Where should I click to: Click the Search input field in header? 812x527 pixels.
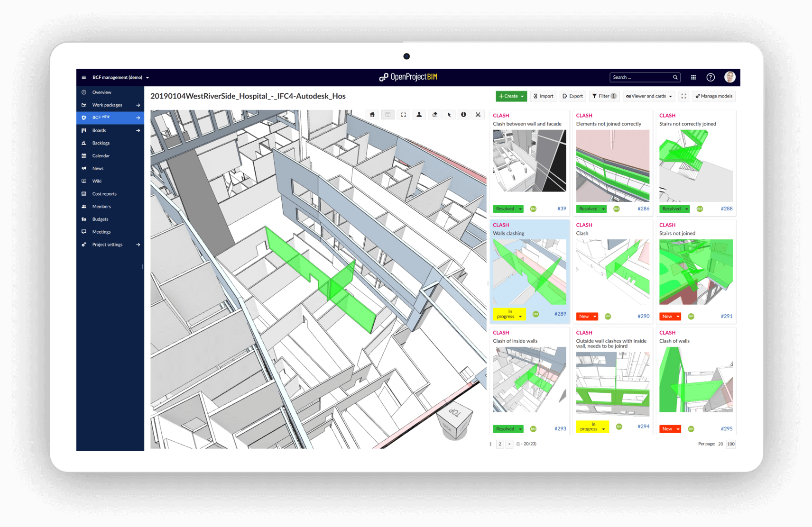641,77
